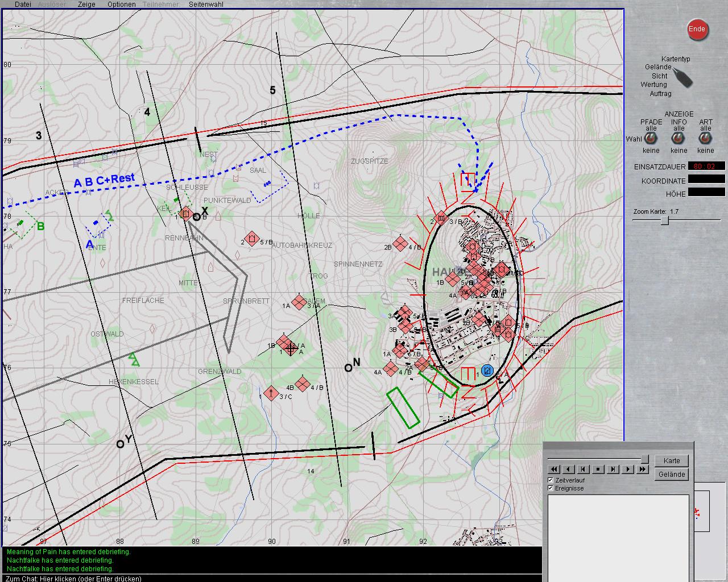Image resolution: width=728 pixels, height=582 pixels.
Task: Click the play backward arrow button
Action: [x=568, y=469]
